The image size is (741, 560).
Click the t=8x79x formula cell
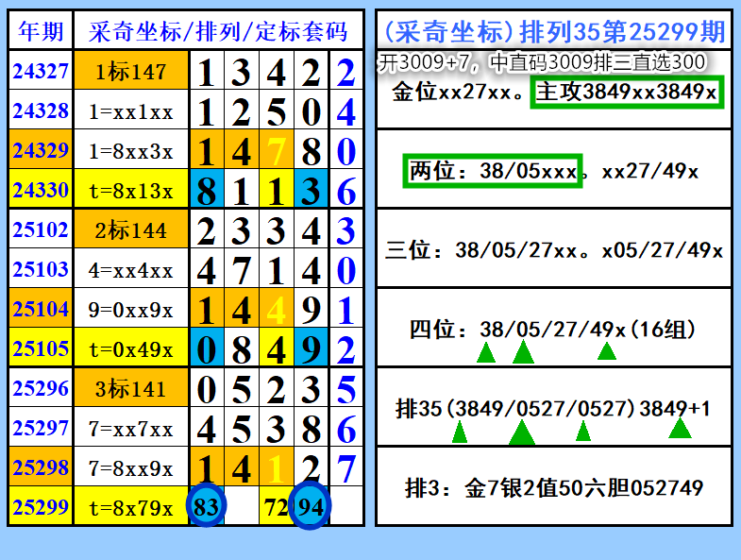point(131,507)
